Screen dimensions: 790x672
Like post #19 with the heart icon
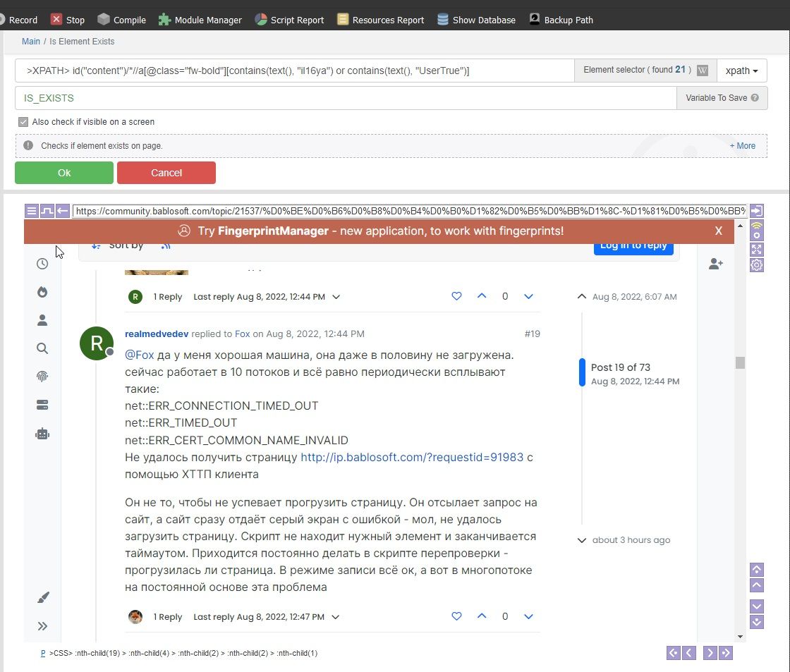click(456, 616)
